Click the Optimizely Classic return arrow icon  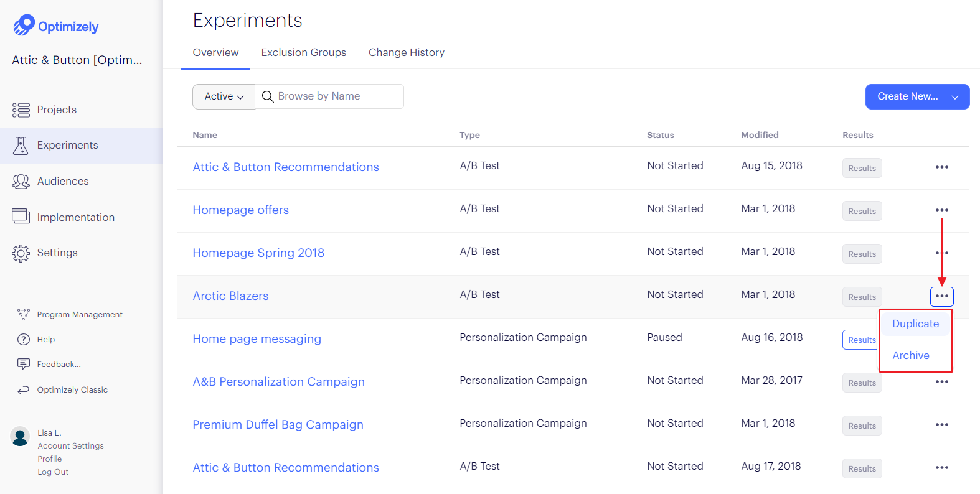24,390
